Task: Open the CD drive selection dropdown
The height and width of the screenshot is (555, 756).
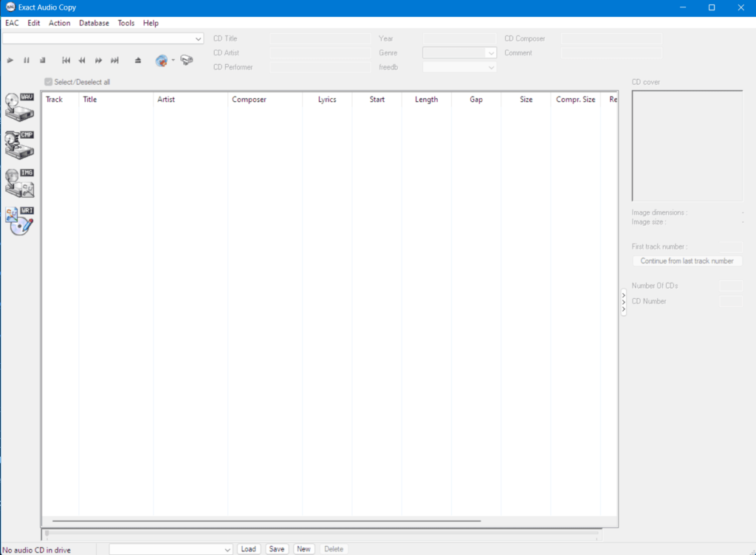Action: [199, 38]
